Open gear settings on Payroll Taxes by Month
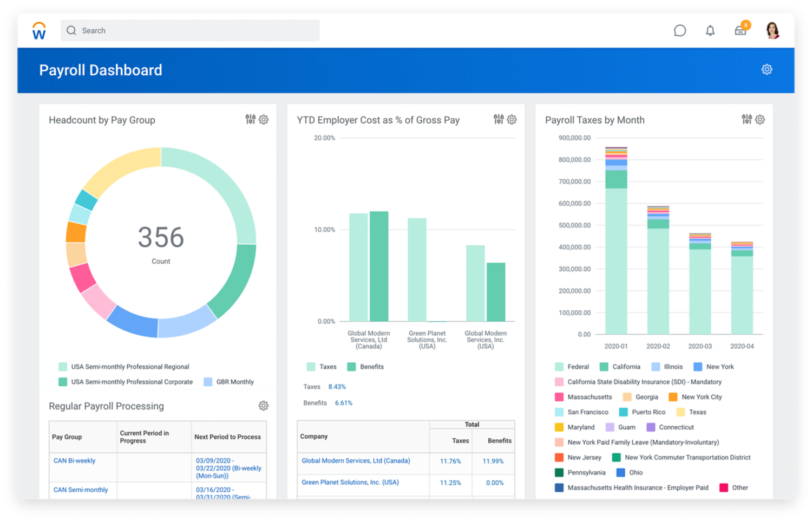This screenshot has height=521, width=812. (760, 120)
